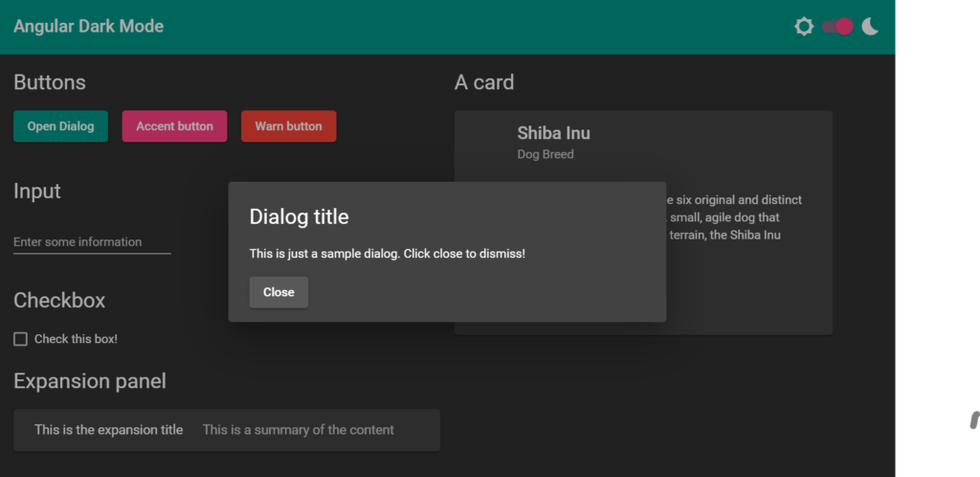Click the 'Check this box!' label text
Image resolution: width=980 pixels, height=477 pixels.
point(76,339)
